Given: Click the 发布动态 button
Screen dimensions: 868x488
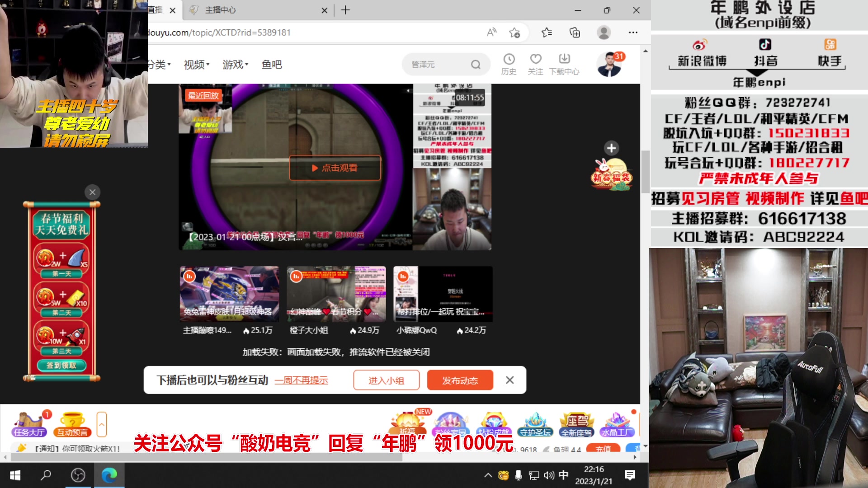Looking at the screenshot, I should [460, 380].
